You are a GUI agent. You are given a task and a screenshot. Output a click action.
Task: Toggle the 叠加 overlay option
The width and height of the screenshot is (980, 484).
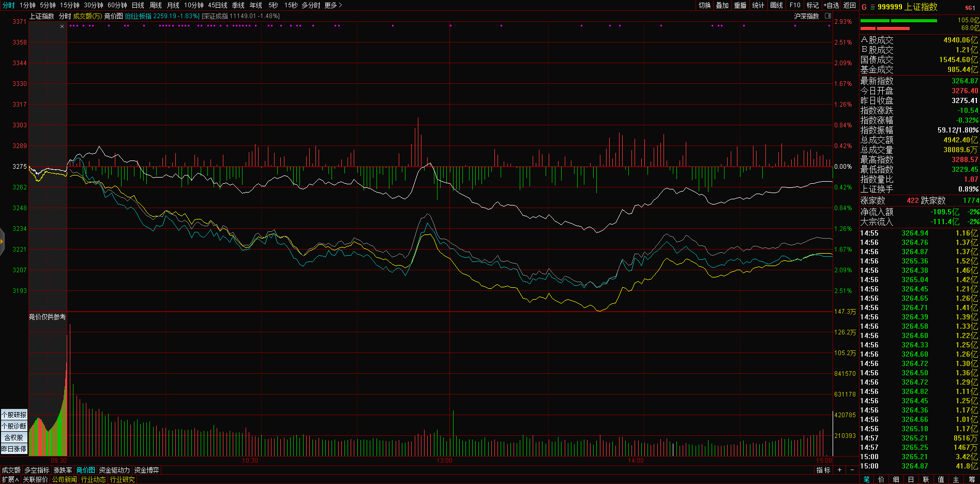coord(722,5)
